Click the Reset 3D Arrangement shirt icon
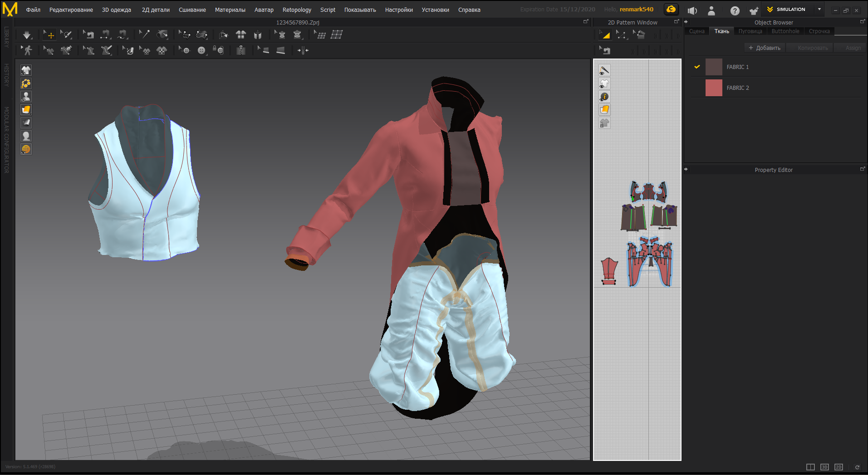Viewport: 868px width, 475px height. click(240, 35)
